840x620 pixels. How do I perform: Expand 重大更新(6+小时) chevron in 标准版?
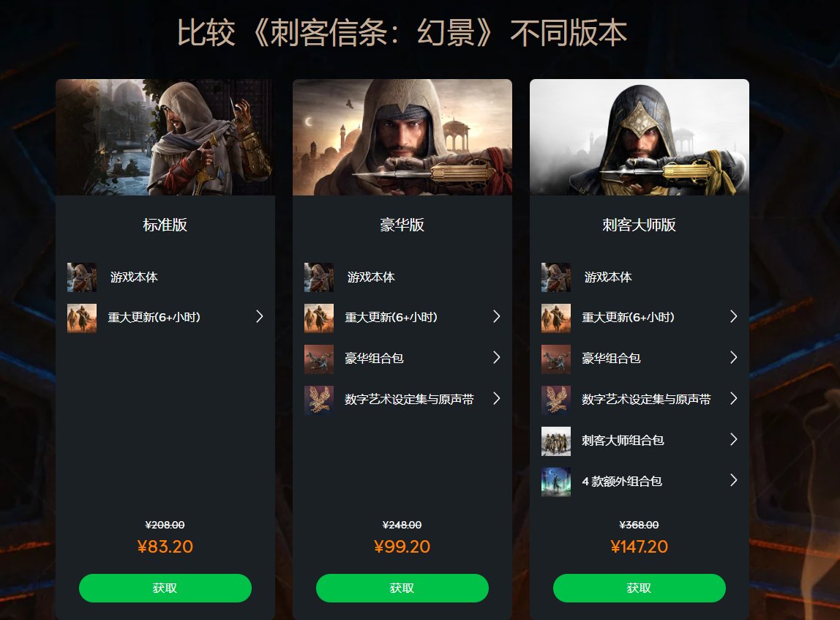[x=259, y=317]
